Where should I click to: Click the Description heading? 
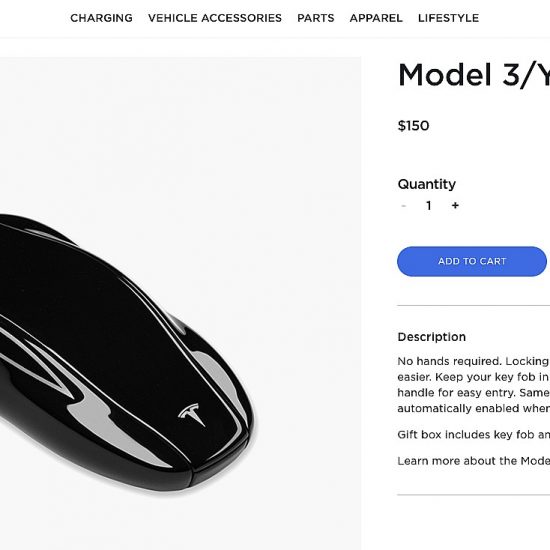[x=431, y=337]
